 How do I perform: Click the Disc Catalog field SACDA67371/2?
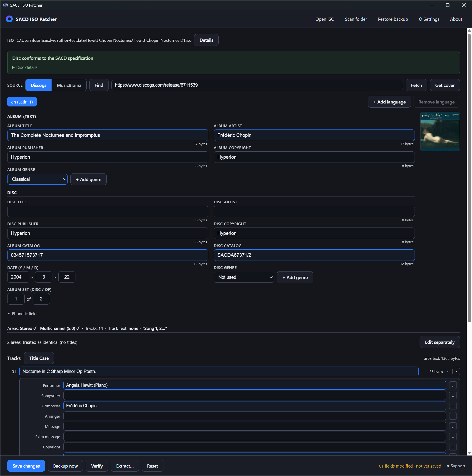point(314,255)
